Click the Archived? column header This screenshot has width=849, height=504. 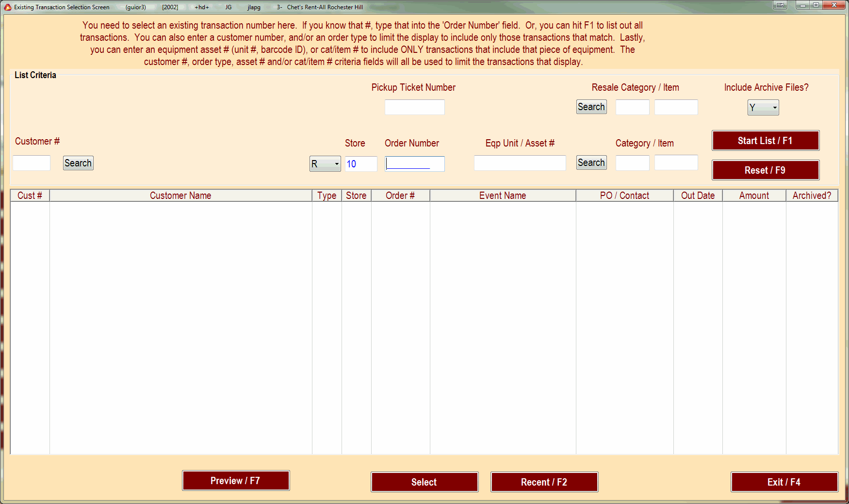pyautogui.click(x=812, y=195)
